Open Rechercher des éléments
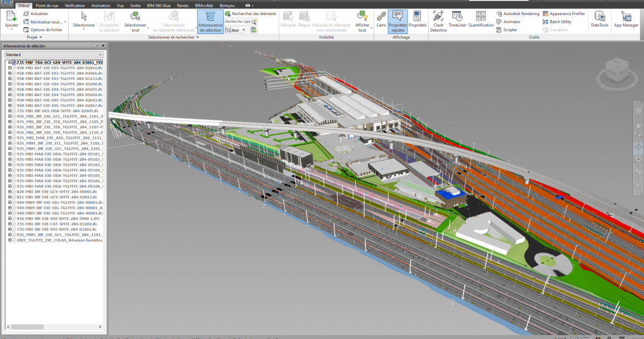644x339 pixels. point(250,13)
